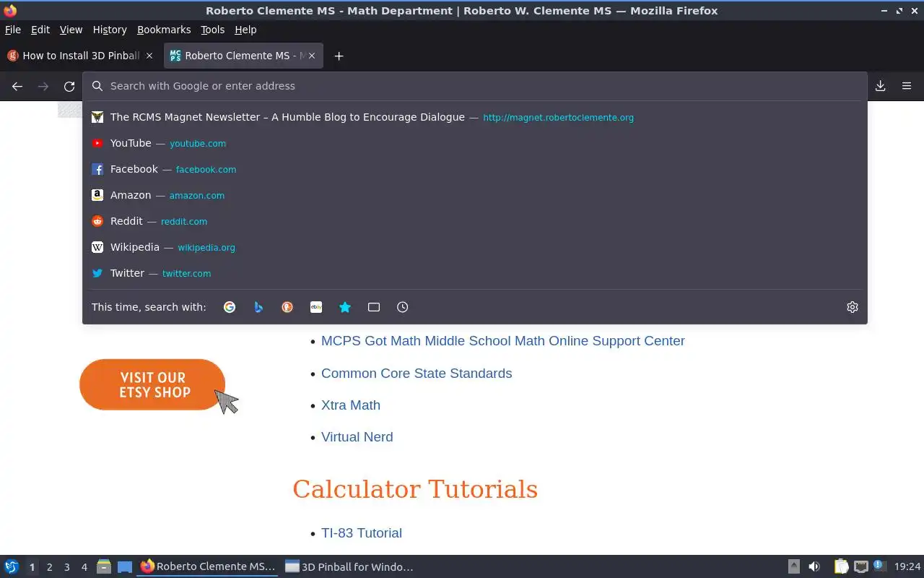Focus the Roberto Clemente MS Firefox taskbar entry
This screenshot has height=578, width=924.
tap(208, 567)
